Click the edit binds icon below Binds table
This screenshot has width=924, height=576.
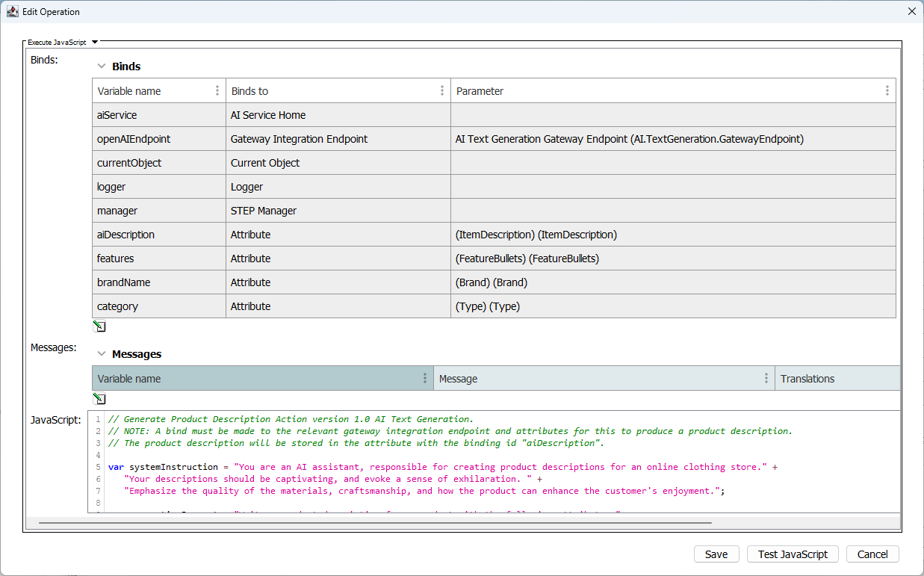[x=99, y=326]
